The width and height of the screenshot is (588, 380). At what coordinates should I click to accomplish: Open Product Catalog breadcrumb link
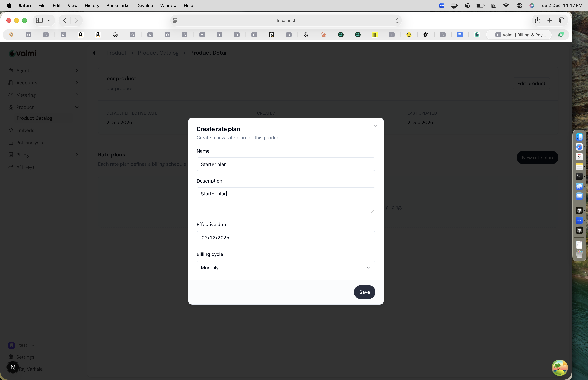click(x=158, y=53)
